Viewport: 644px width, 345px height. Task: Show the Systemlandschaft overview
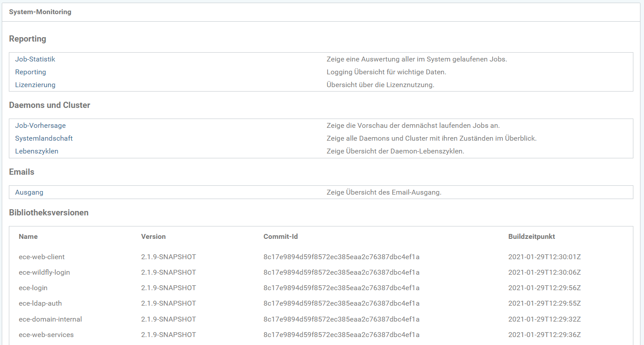[44, 138]
